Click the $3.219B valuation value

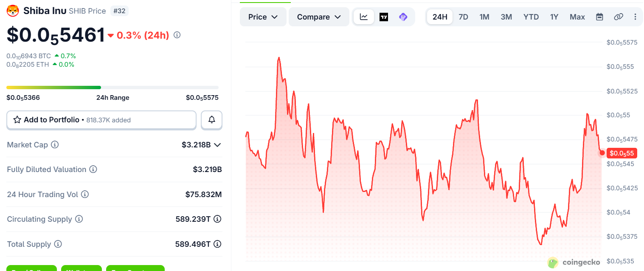pyautogui.click(x=207, y=169)
